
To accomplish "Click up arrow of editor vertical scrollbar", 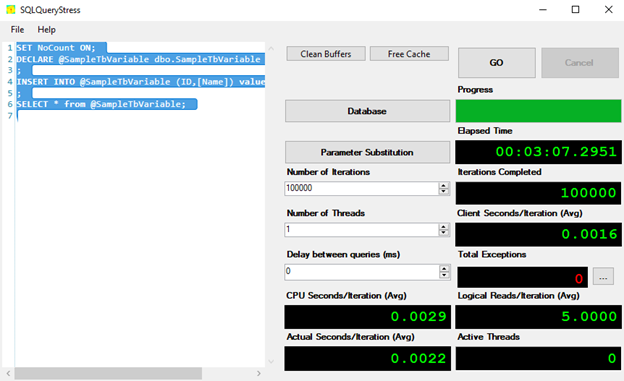I will (x=271, y=49).
